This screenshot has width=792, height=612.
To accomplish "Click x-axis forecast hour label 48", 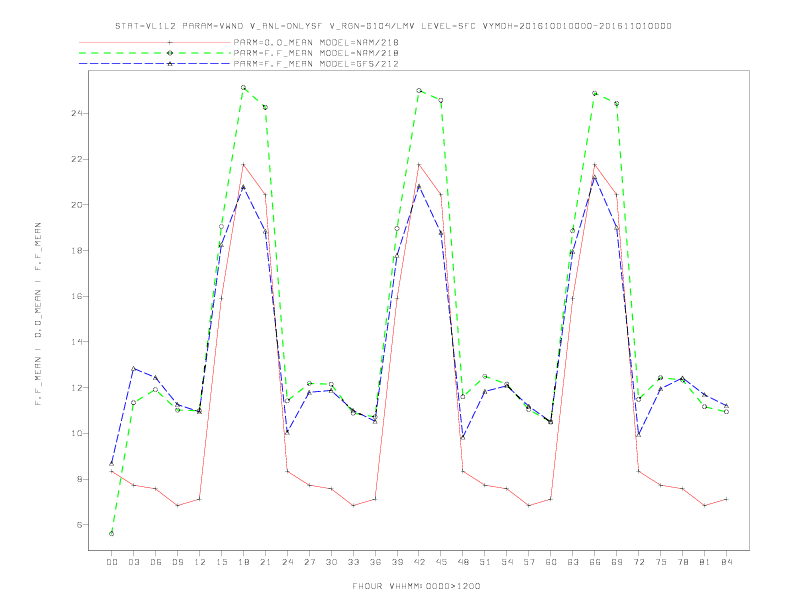I will point(463,562).
